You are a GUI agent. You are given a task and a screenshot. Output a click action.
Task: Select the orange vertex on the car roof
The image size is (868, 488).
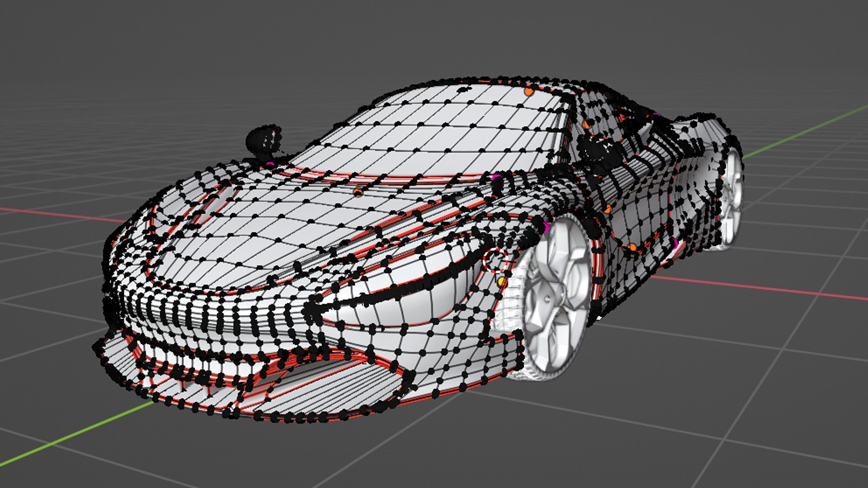[529, 91]
